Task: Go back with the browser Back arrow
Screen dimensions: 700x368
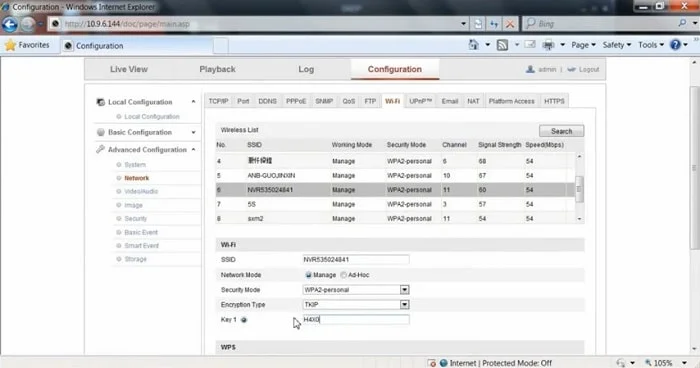Action: point(10,24)
